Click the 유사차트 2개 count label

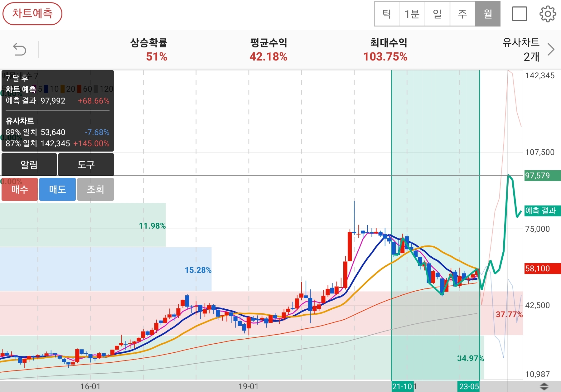point(521,50)
